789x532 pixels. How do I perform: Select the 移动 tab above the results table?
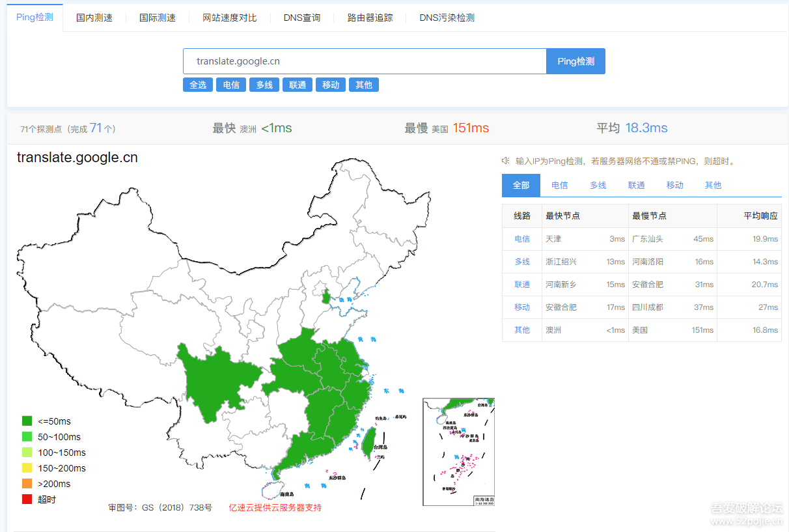pyautogui.click(x=675, y=186)
